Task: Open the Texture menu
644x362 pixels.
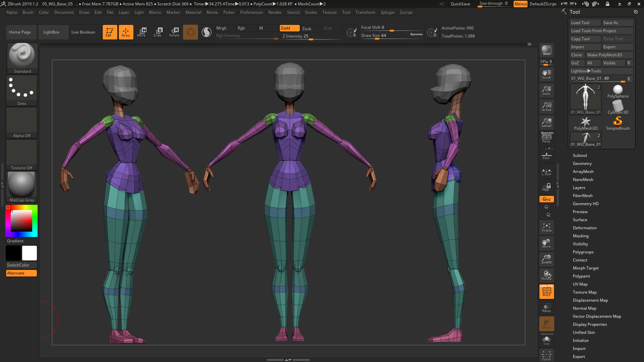Action: pos(329,12)
